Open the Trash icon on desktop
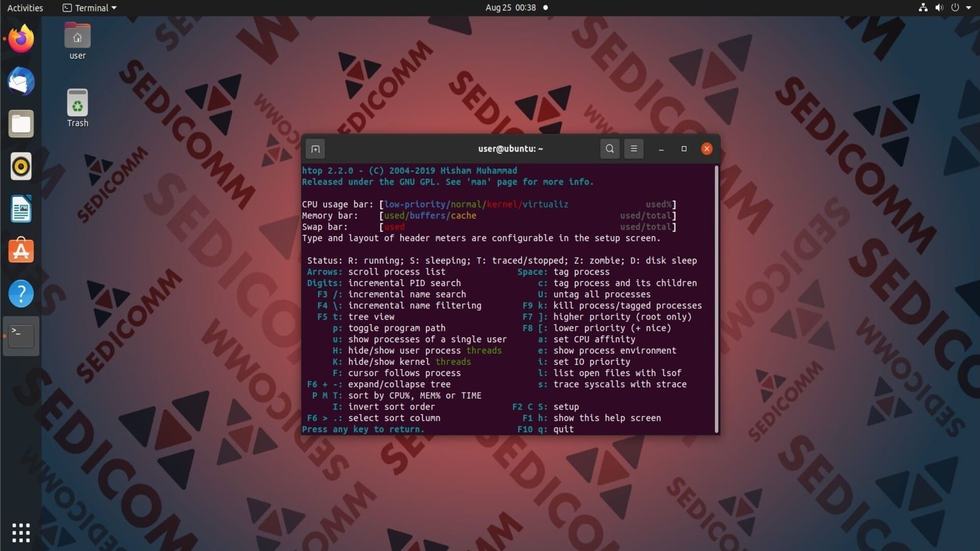The width and height of the screenshot is (980, 551). [78, 108]
